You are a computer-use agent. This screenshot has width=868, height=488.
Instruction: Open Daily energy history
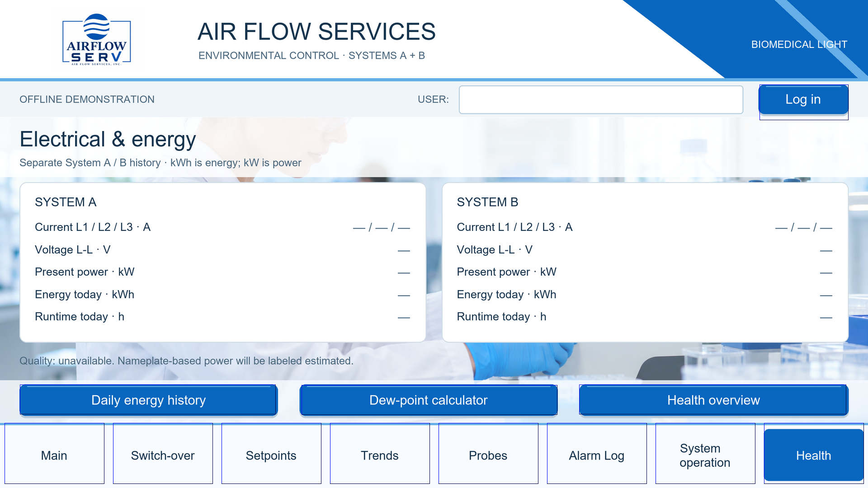point(148,400)
